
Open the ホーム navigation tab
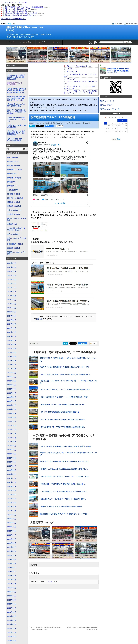pos(11,43)
